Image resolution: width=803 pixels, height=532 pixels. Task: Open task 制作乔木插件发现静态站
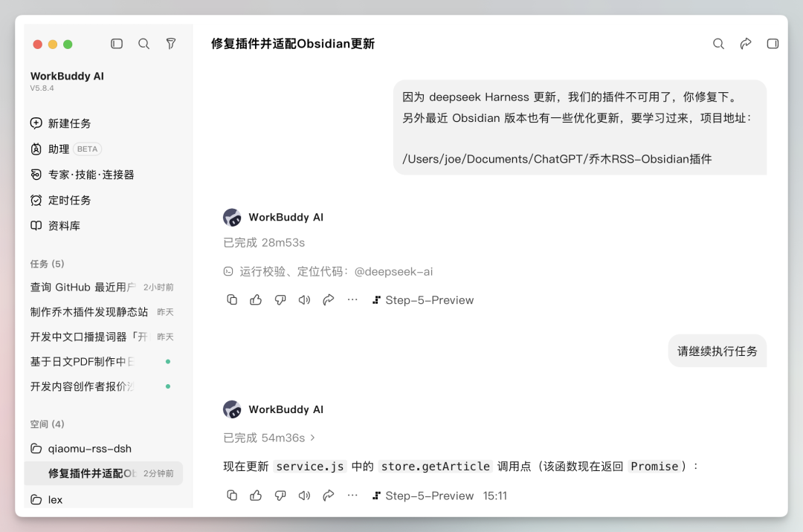102,312
